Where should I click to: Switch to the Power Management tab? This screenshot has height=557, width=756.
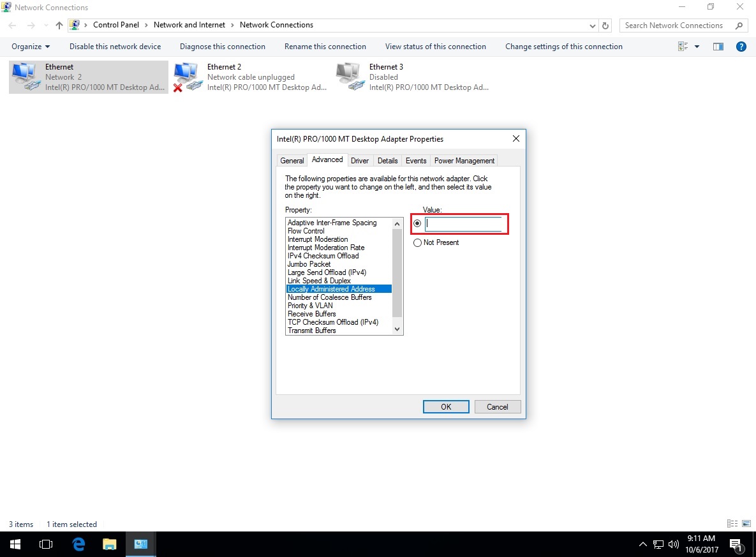pos(464,161)
